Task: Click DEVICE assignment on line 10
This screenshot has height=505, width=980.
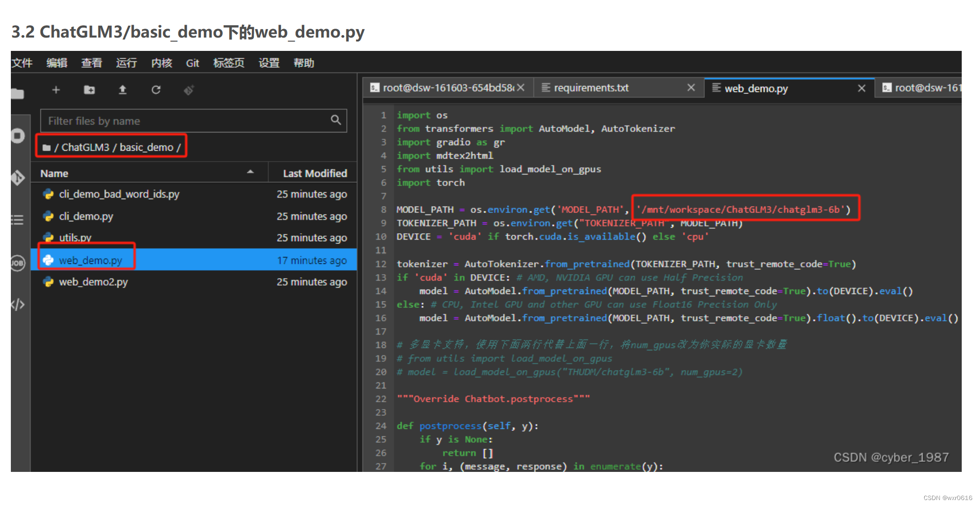Action: [553, 237]
